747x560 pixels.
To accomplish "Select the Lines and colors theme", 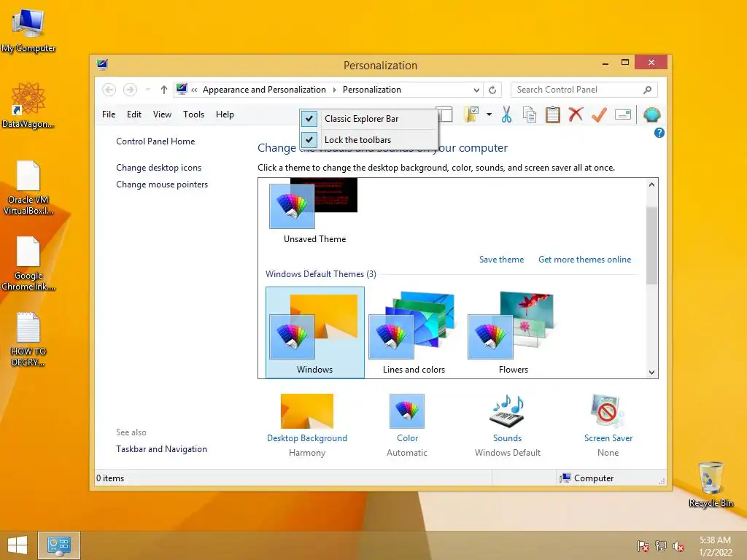I will tap(414, 332).
